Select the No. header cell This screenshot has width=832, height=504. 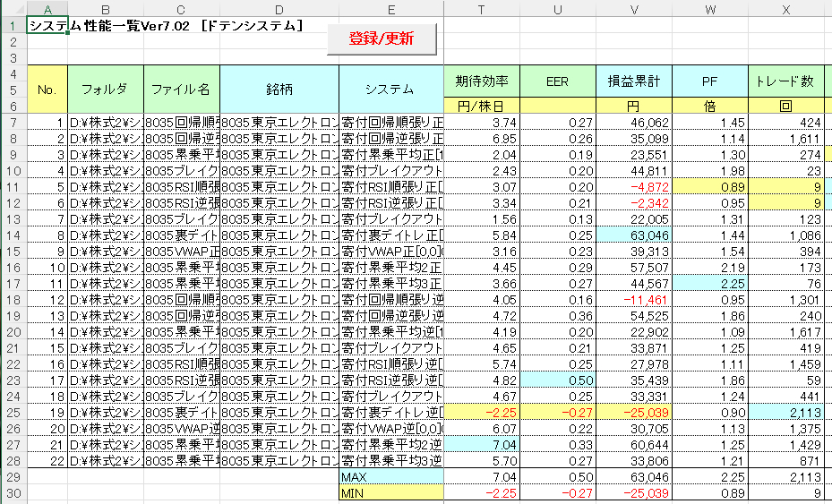(47, 90)
